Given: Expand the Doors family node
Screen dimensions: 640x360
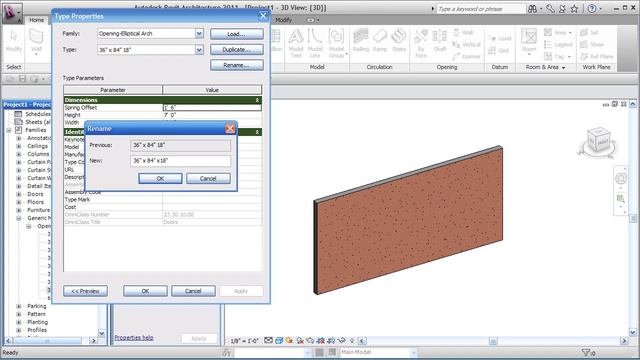Looking at the screenshot, I should 18,194.
